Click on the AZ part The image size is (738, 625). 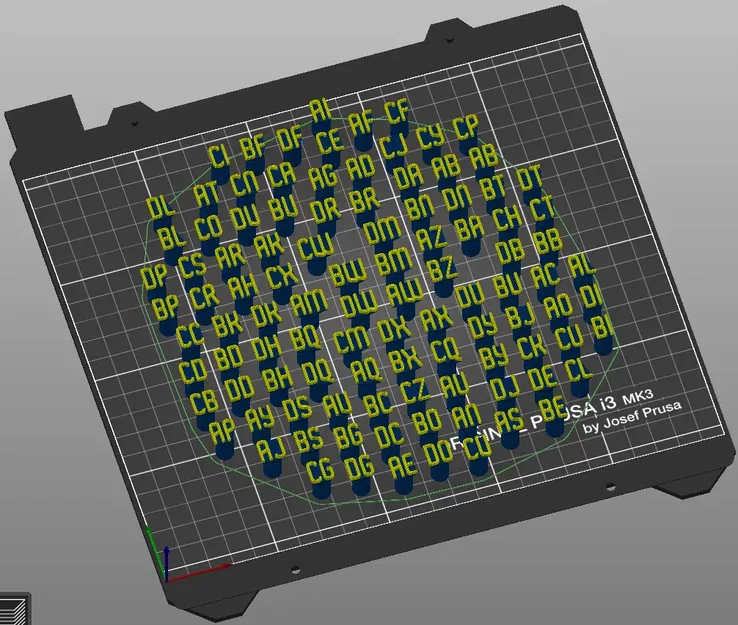432,238
